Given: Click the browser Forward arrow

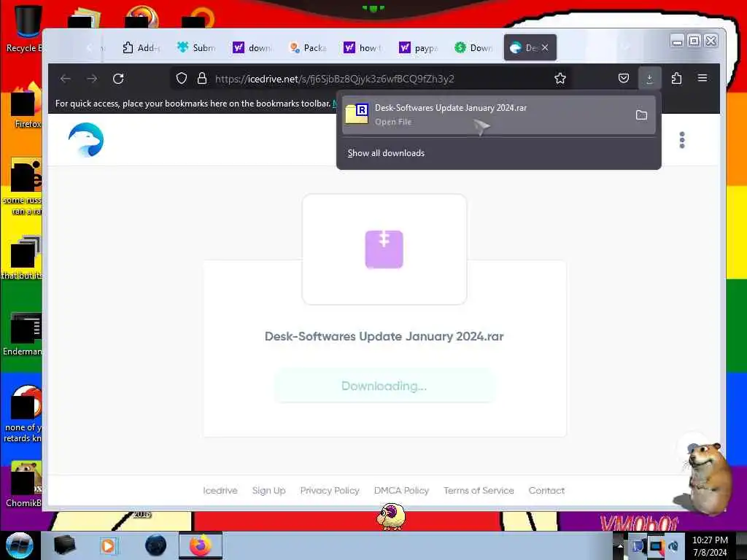Looking at the screenshot, I should coord(92,79).
